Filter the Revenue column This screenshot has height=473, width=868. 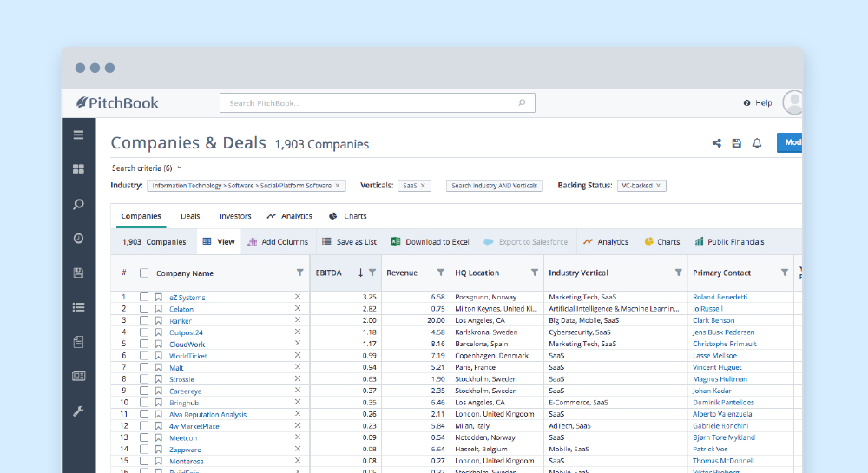[x=441, y=273]
